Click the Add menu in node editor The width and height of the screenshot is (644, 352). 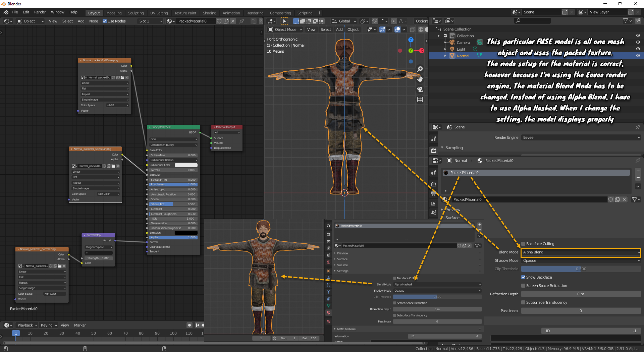pyautogui.click(x=81, y=21)
